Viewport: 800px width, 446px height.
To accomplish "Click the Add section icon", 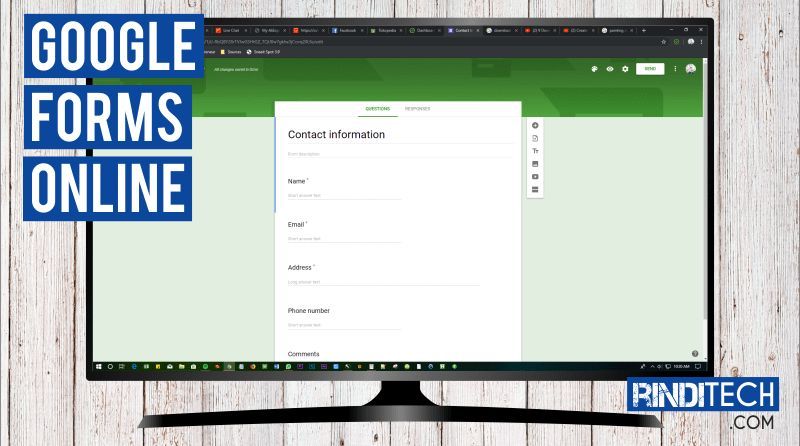I will pyautogui.click(x=535, y=189).
